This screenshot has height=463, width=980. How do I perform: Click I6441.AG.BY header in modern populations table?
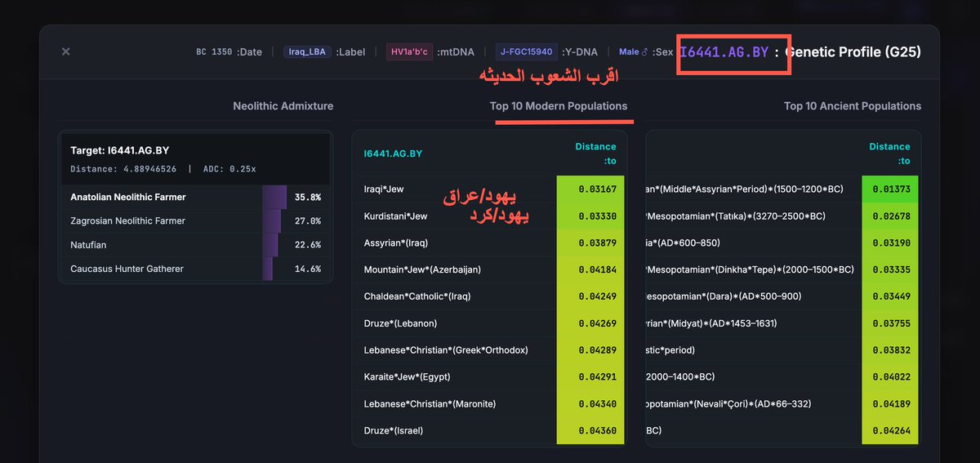[393, 154]
